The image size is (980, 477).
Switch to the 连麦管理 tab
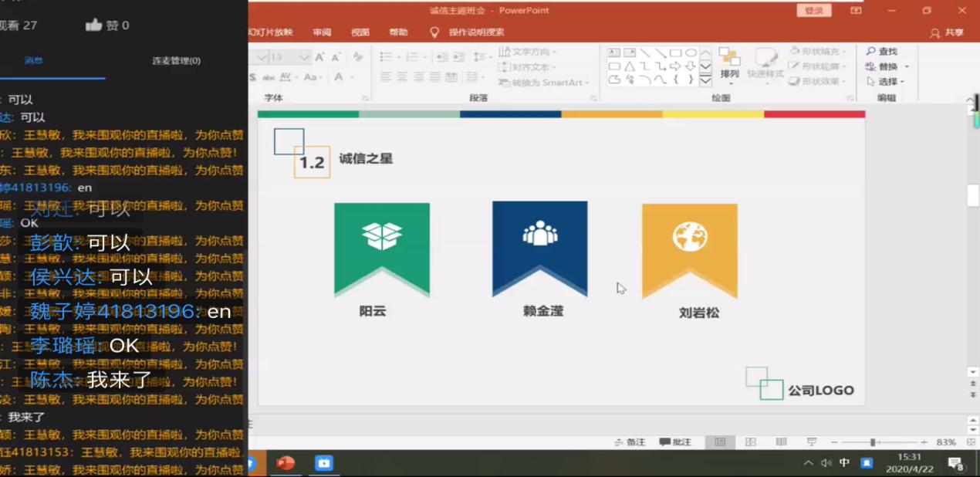coord(176,60)
